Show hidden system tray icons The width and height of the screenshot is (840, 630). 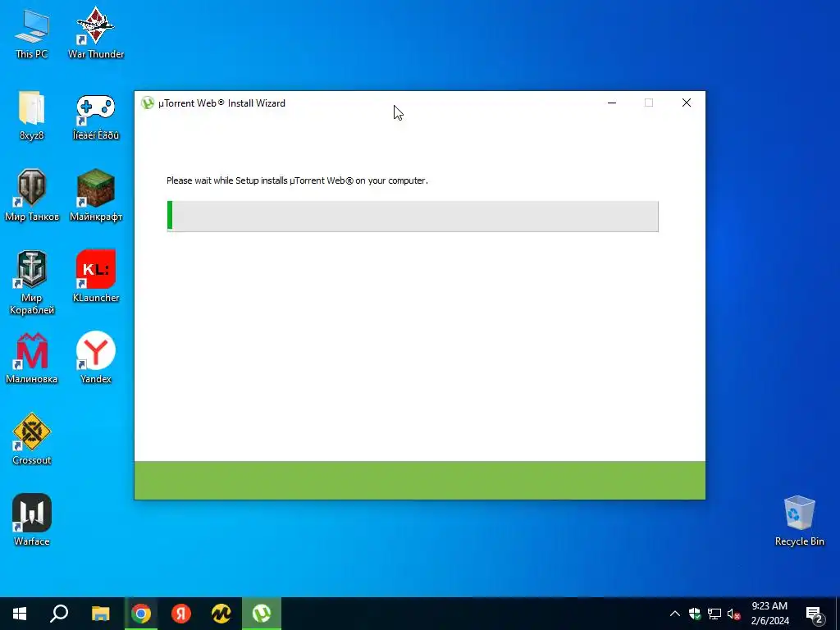click(x=675, y=614)
